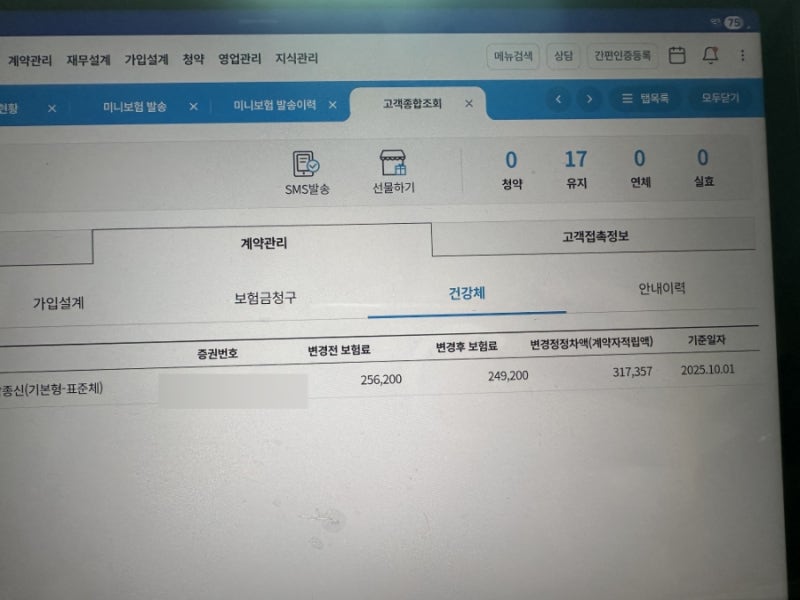800x600 pixels.
Task: Click the 변경정정차액(계약자적립액) column header
Action: [591, 343]
